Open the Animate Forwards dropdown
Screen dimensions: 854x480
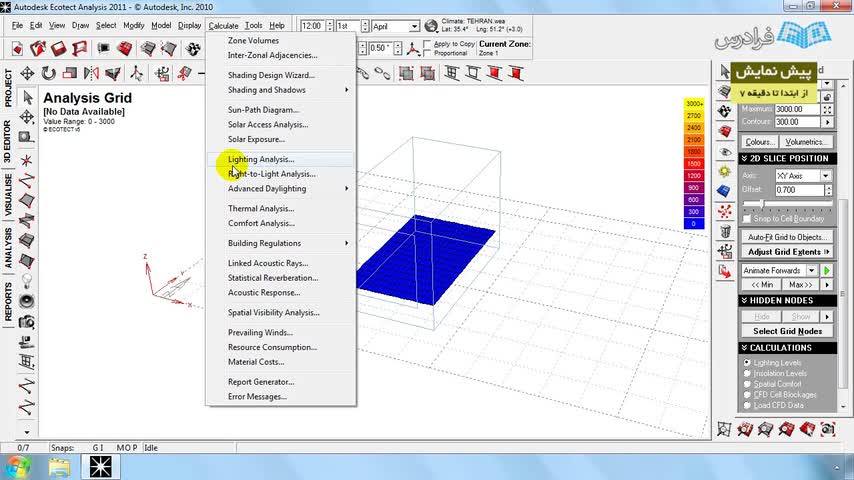pyautogui.click(x=812, y=271)
